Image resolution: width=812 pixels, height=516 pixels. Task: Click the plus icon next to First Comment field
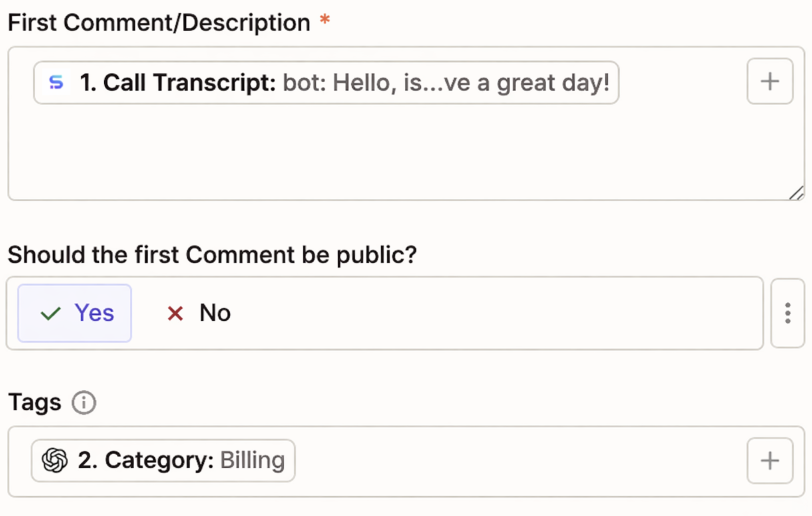click(x=770, y=81)
